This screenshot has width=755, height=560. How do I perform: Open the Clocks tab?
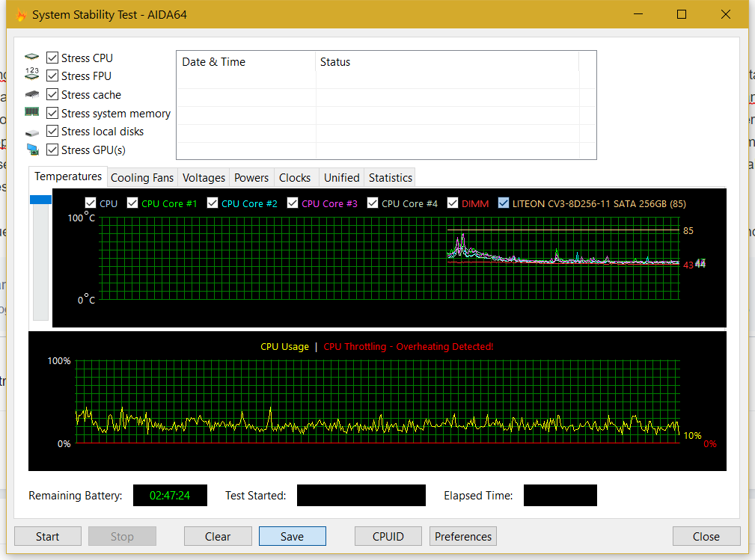click(x=295, y=177)
